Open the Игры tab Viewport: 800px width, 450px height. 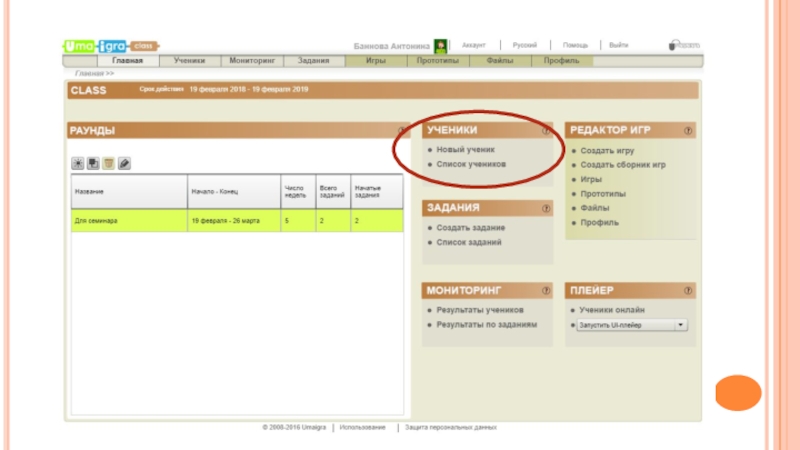376,61
